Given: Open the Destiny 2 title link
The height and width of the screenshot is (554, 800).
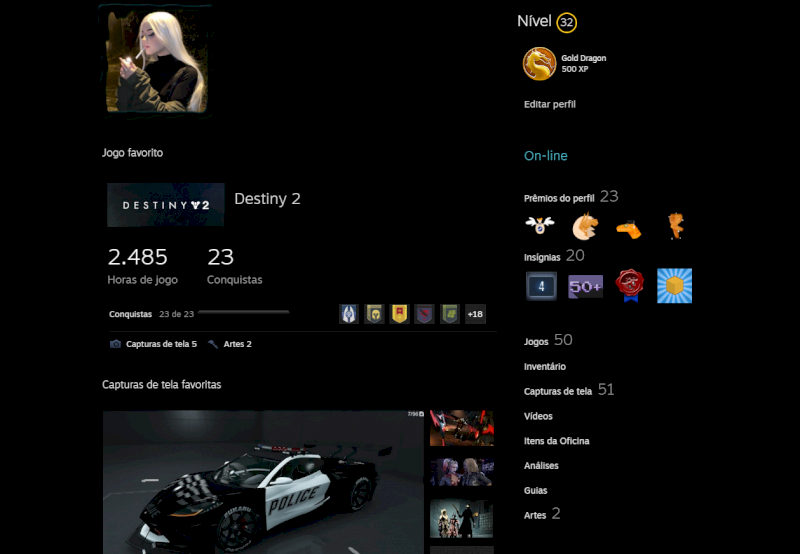Looking at the screenshot, I should coord(267,198).
